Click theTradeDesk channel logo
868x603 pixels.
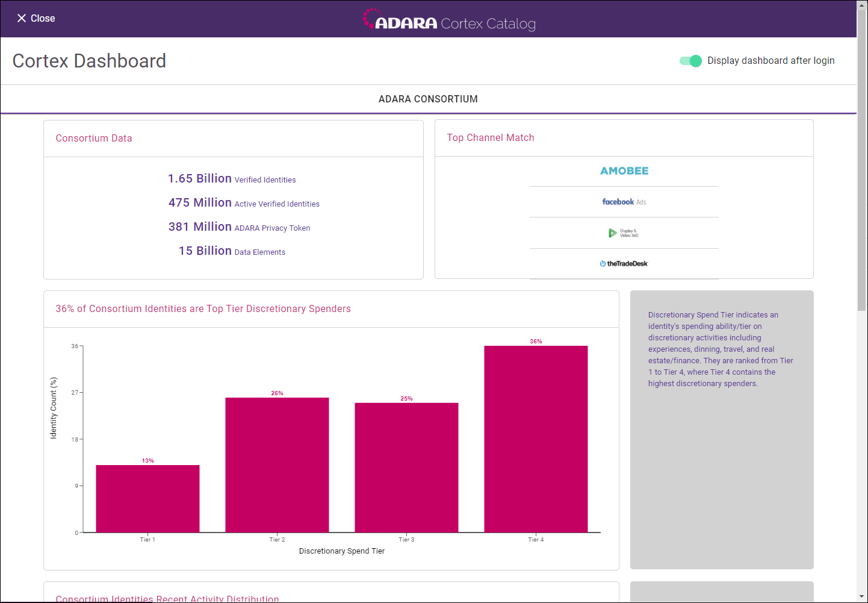624,264
